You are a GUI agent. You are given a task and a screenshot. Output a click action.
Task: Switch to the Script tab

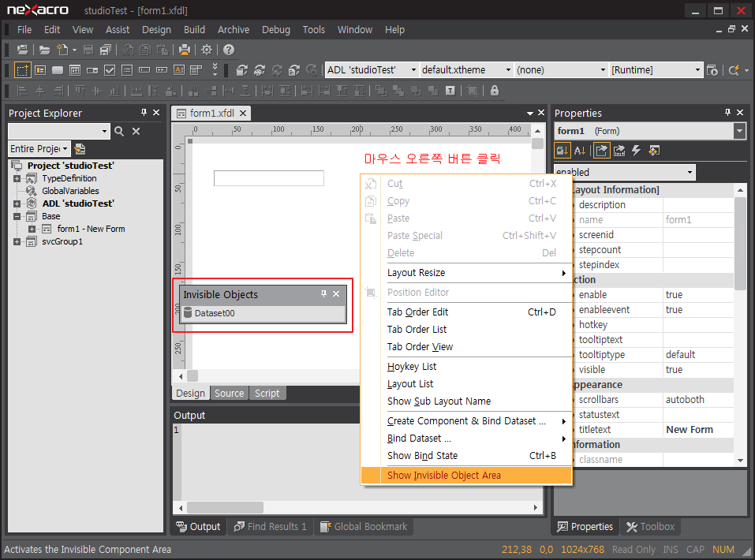click(267, 393)
